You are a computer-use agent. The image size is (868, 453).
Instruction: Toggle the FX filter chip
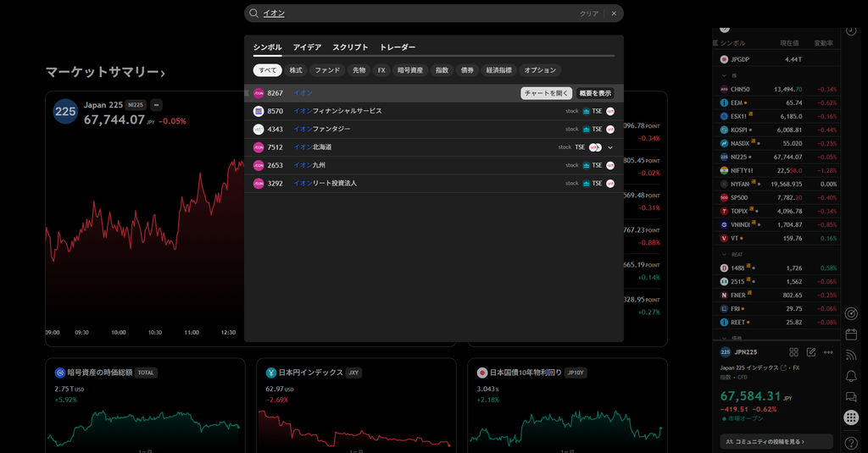(x=381, y=70)
